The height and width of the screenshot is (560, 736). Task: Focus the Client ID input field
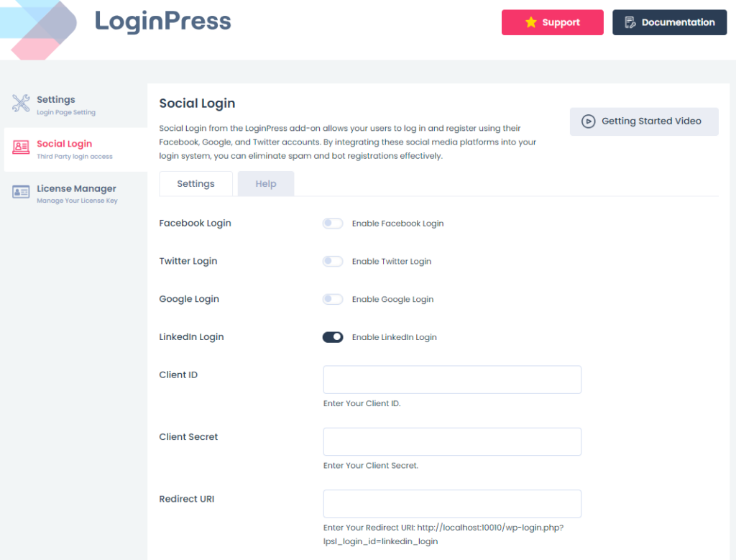point(452,380)
